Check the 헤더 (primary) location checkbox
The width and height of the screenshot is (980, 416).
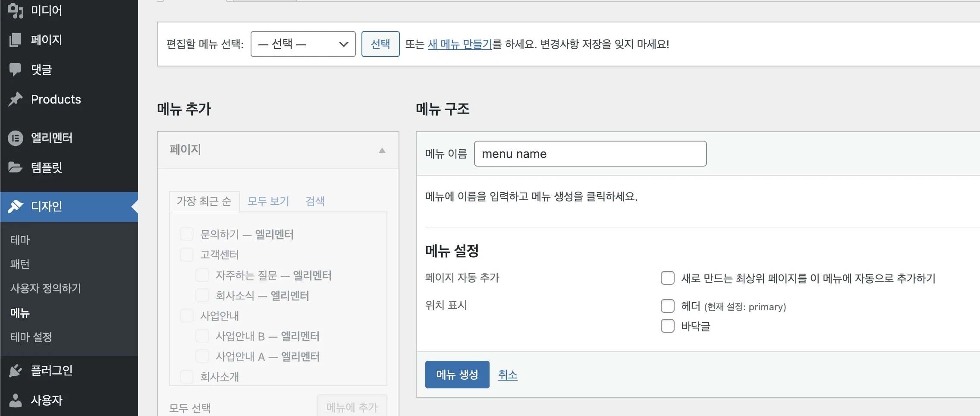(667, 306)
